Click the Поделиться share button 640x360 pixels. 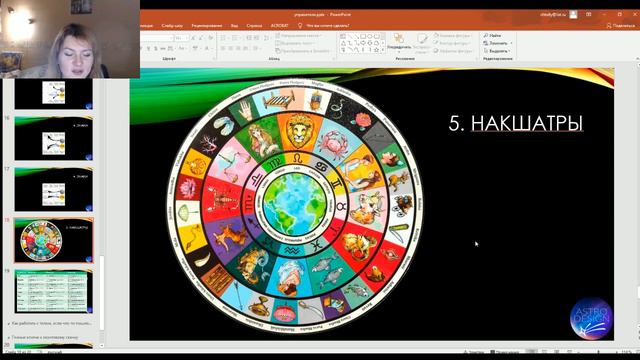click(x=620, y=25)
